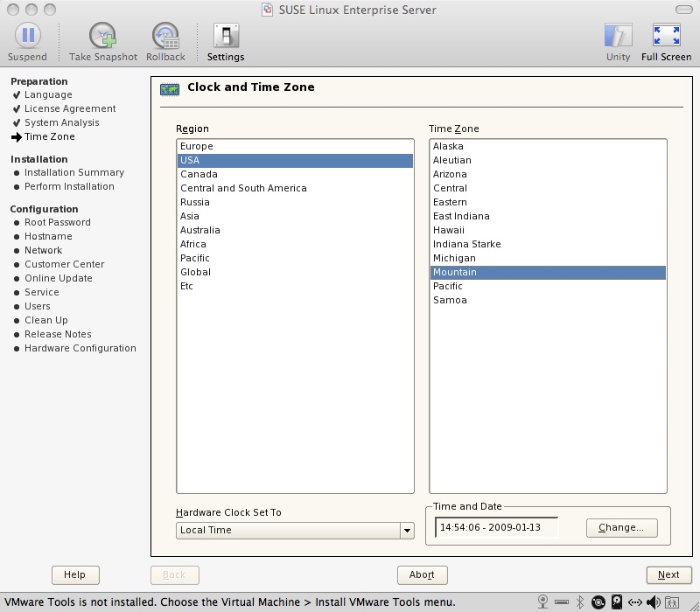
Task: Choose Central time zone
Action: coord(548,188)
